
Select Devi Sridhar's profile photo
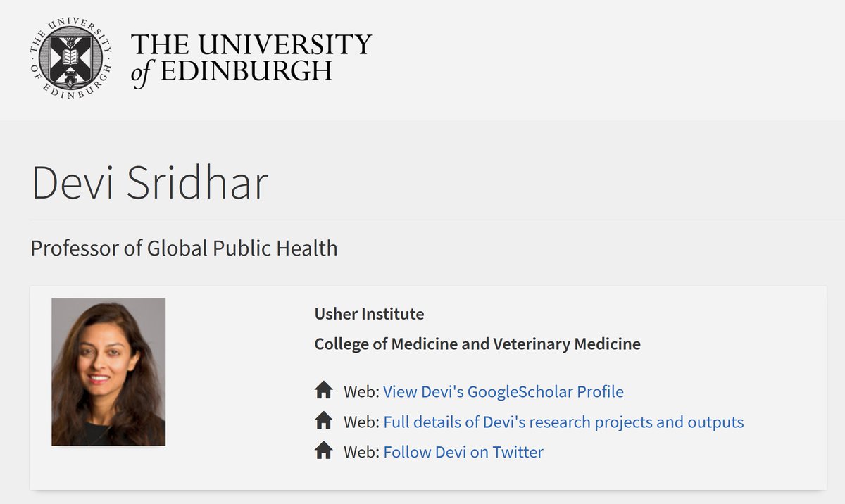(108, 372)
